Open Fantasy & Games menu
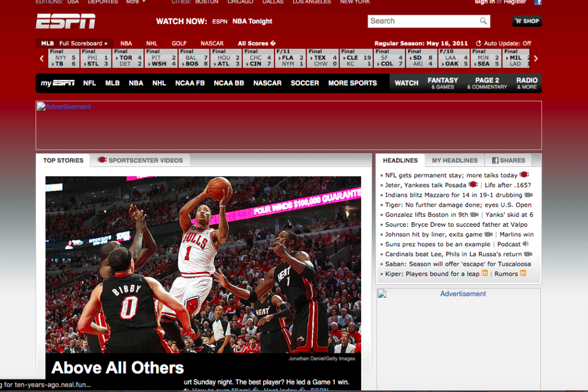This screenshot has width=588, height=392. pyautogui.click(x=443, y=83)
